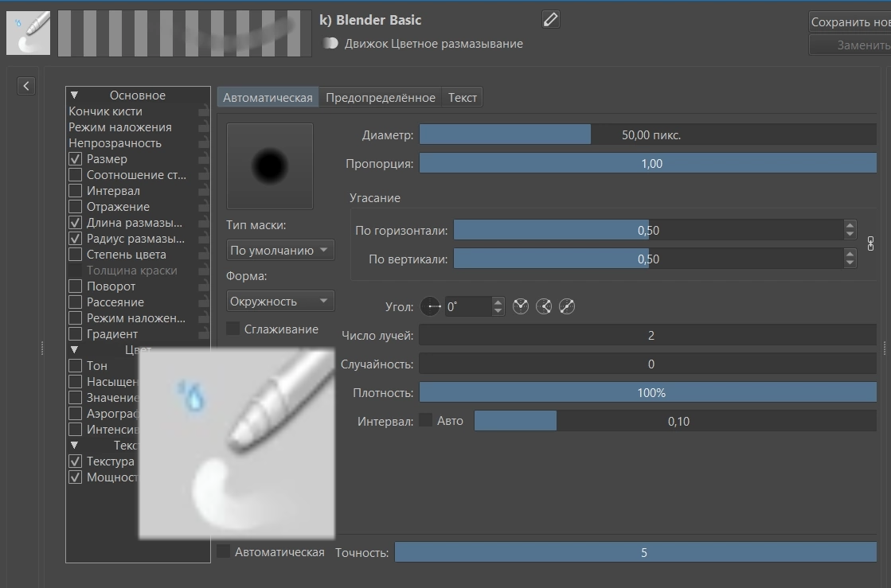Click the Blender Basic preset thumbnail icon
The width and height of the screenshot is (891, 588).
pyautogui.click(x=29, y=33)
